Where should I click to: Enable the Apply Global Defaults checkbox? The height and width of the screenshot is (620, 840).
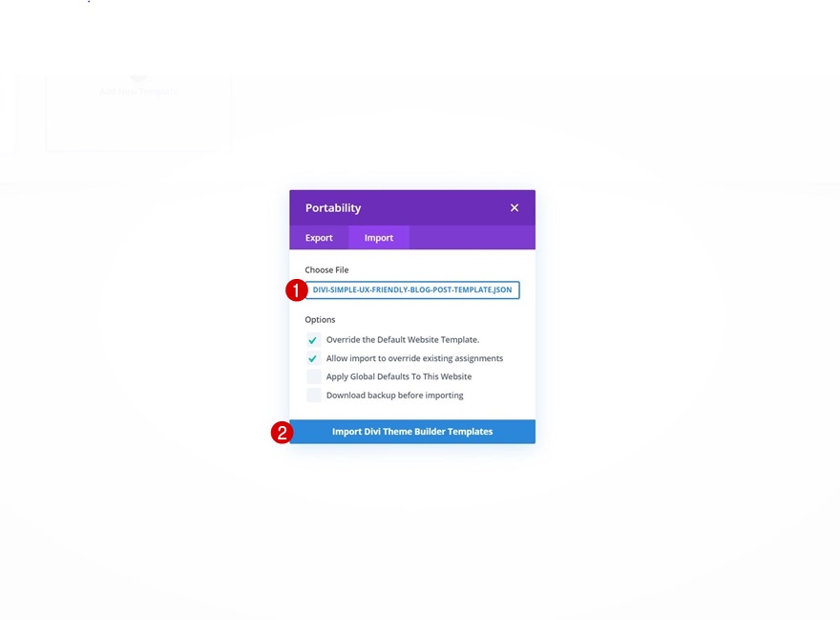pyautogui.click(x=313, y=376)
